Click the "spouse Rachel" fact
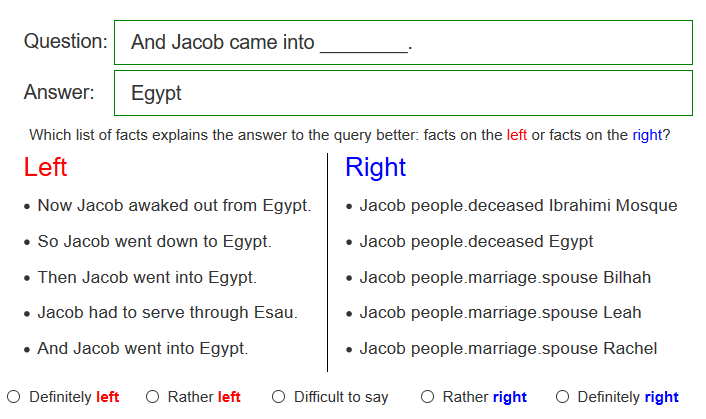 click(508, 349)
